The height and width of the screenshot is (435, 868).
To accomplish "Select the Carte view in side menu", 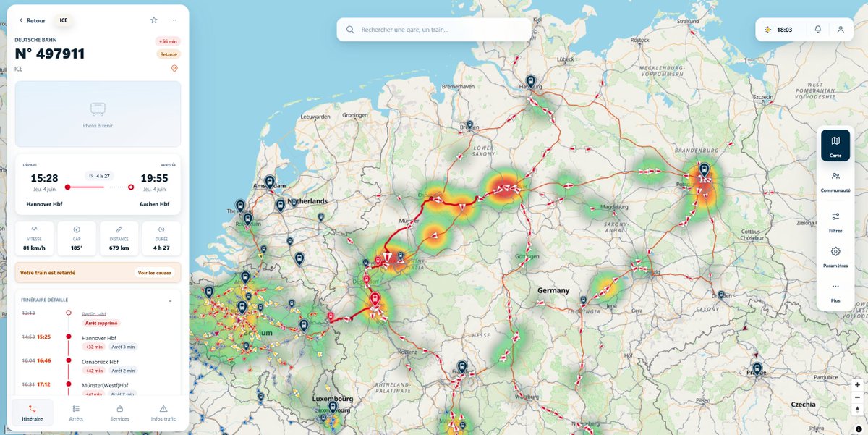I will 835,145.
